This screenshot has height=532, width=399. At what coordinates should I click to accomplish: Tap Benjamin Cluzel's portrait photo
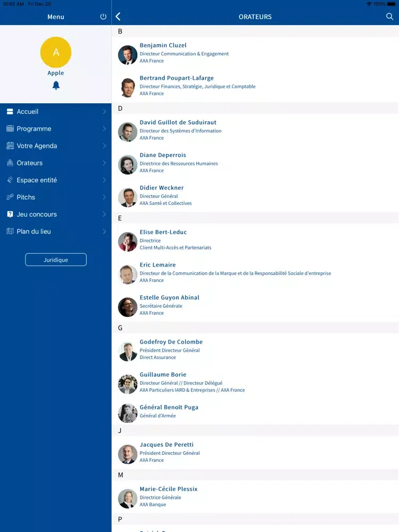128,55
